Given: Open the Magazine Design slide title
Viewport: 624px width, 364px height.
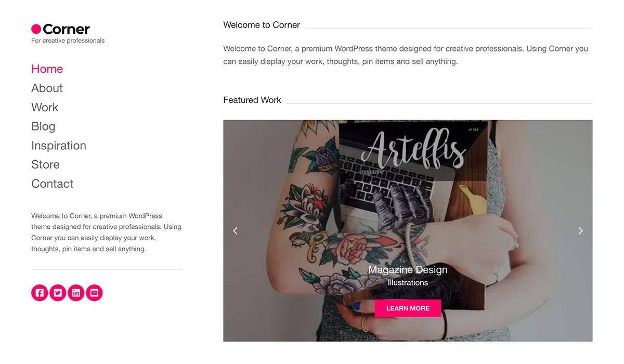Looking at the screenshot, I should [408, 269].
